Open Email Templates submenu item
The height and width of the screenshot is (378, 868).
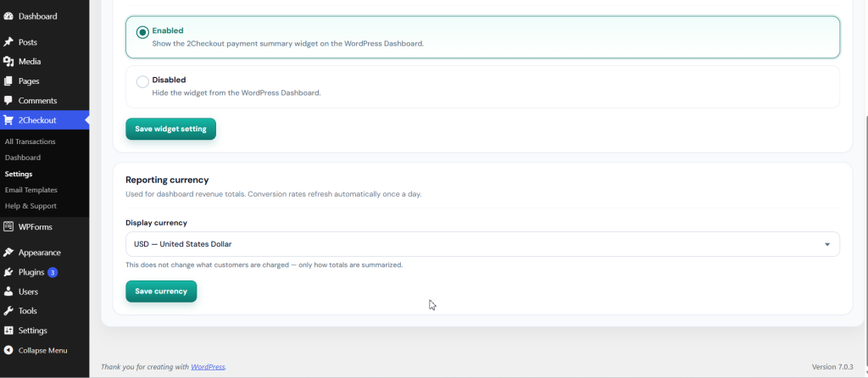click(x=31, y=190)
